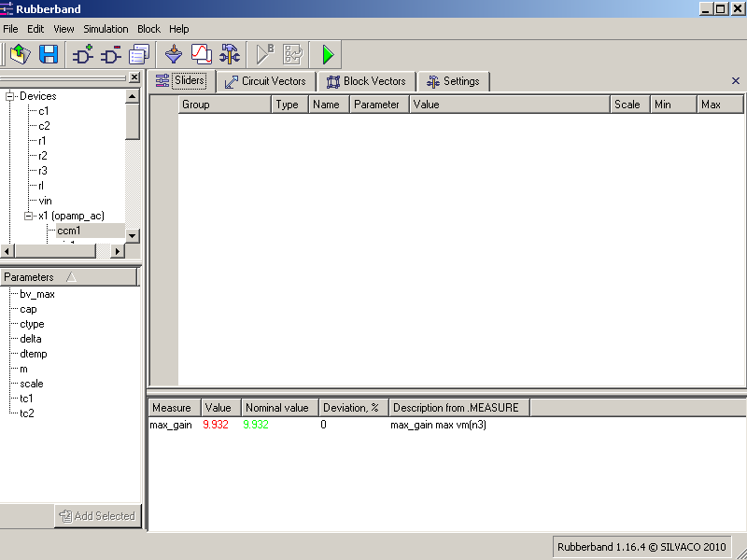
Task: Click the device tree scroll up arrow
Action: coord(133,97)
